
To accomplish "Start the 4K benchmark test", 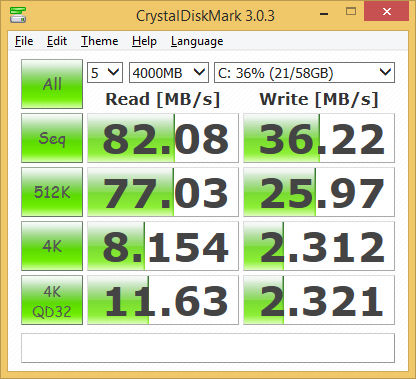I will coord(52,246).
